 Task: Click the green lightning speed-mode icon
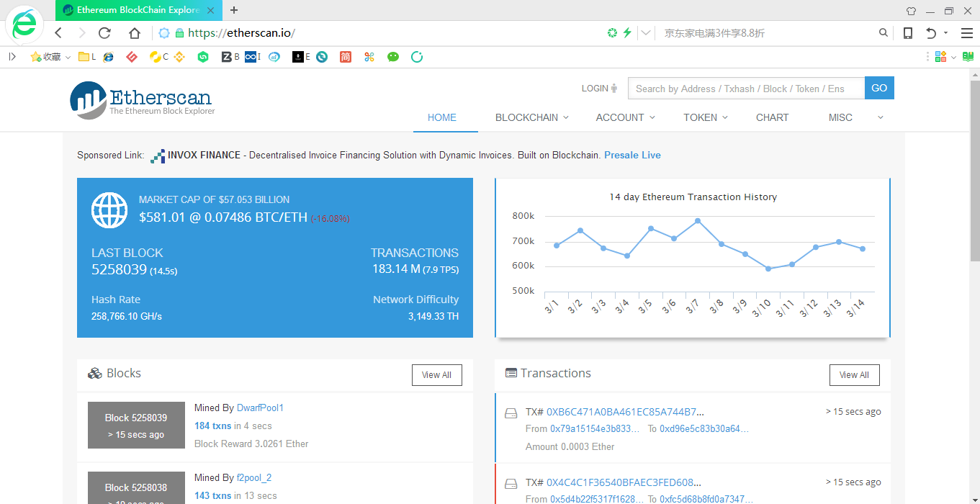[x=627, y=33]
